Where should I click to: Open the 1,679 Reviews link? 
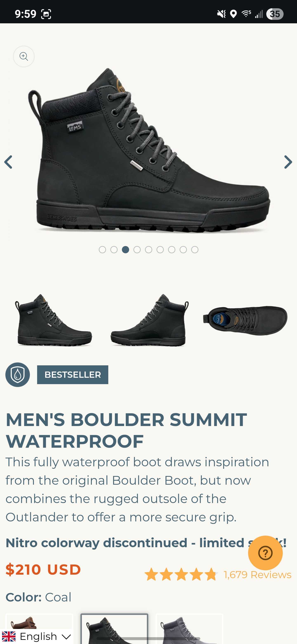pos(258,574)
